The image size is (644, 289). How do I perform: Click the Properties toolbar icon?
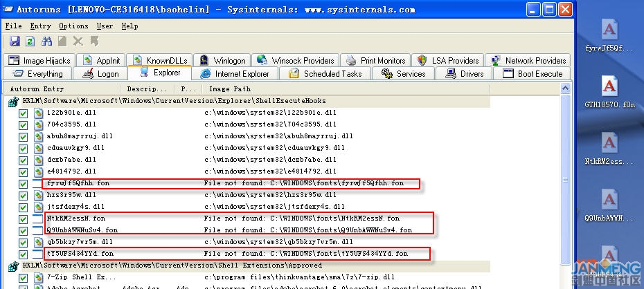[62, 41]
